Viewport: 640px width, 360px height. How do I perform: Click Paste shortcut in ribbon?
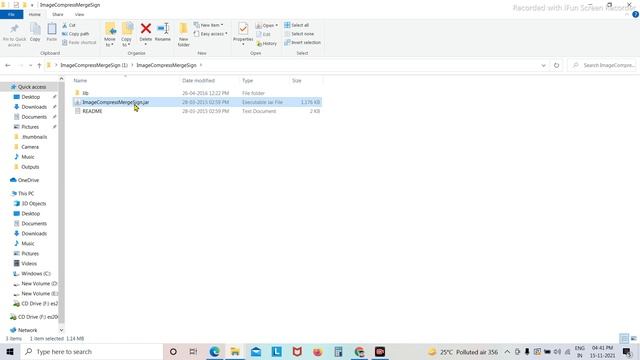coord(79,42)
